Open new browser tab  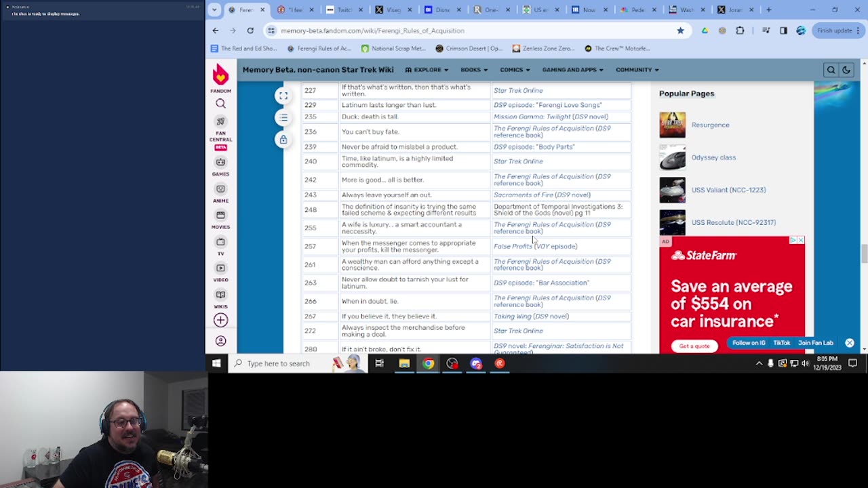768,9
